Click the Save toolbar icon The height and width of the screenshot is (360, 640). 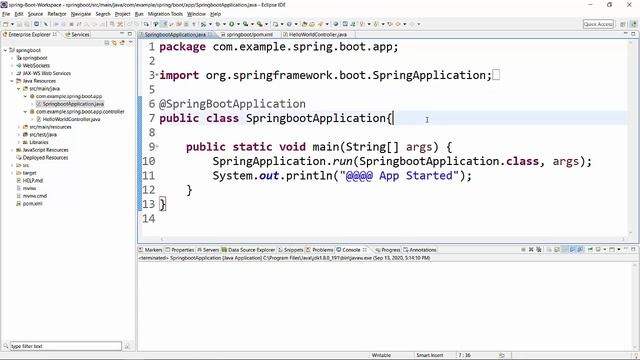pos(19,24)
